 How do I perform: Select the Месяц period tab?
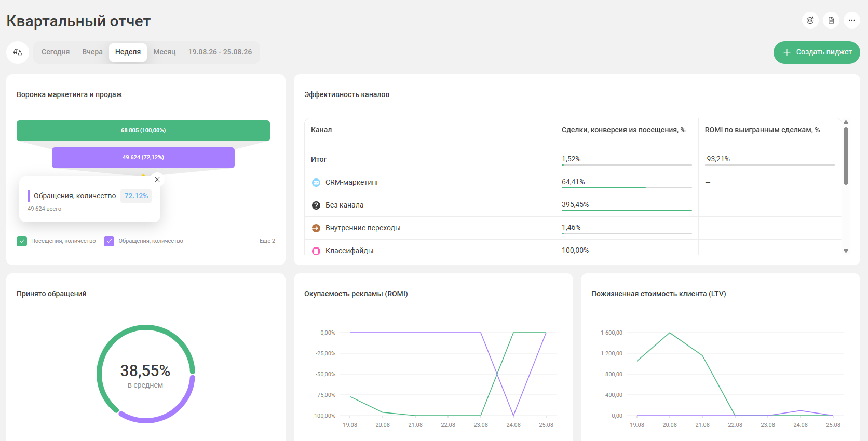(x=165, y=52)
